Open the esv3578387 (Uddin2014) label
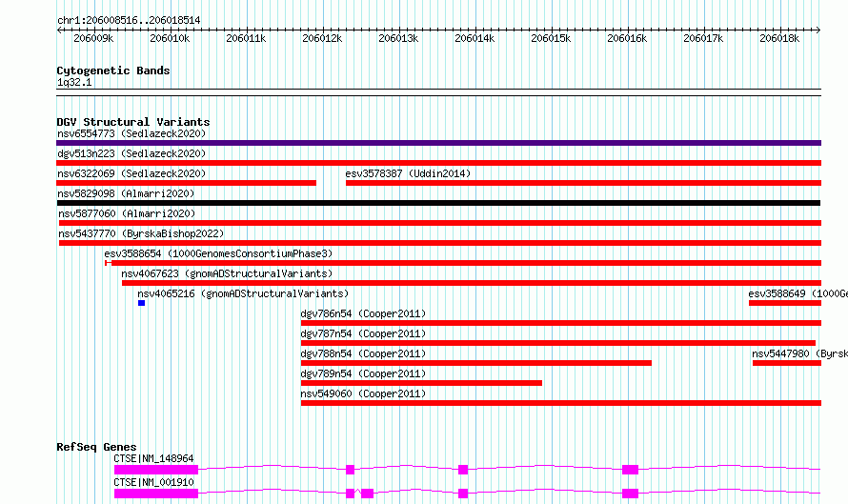The image size is (848, 504). 408,173
